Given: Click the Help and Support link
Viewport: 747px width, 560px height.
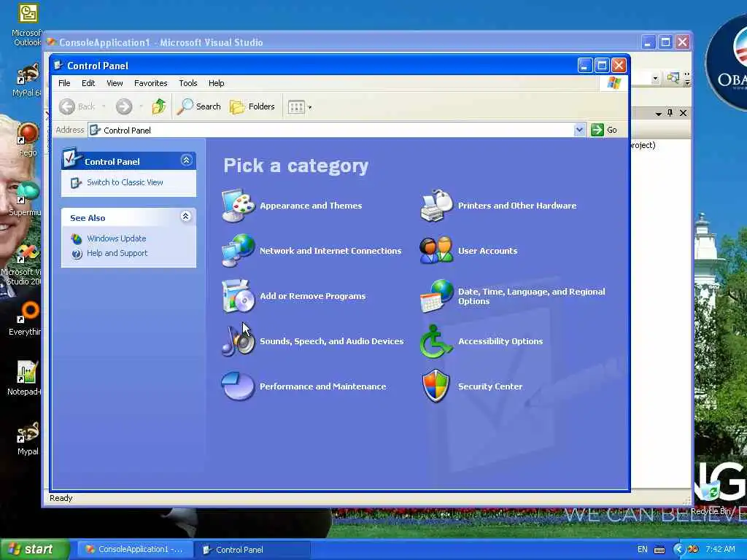Looking at the screenshot, I should [x=117, y=253].
